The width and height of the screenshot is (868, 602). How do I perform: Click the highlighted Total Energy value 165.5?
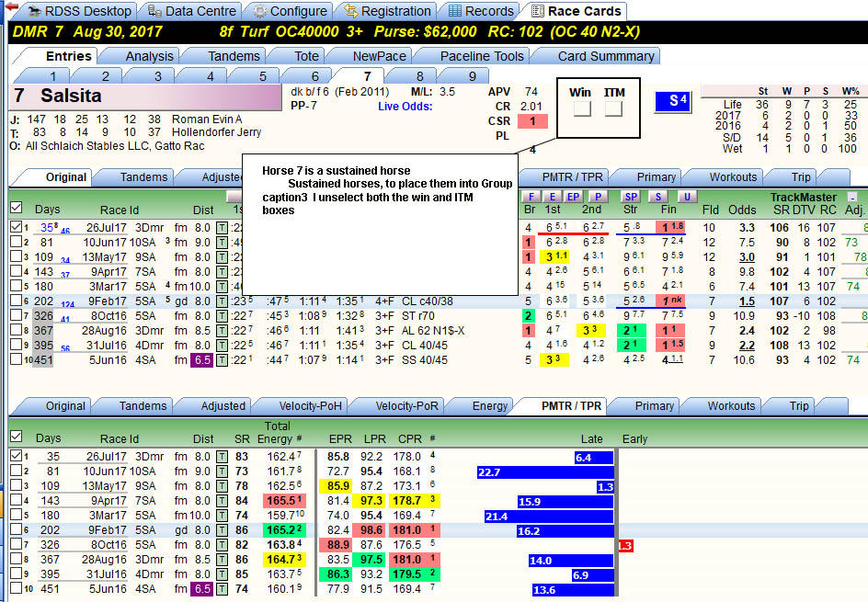284,500
